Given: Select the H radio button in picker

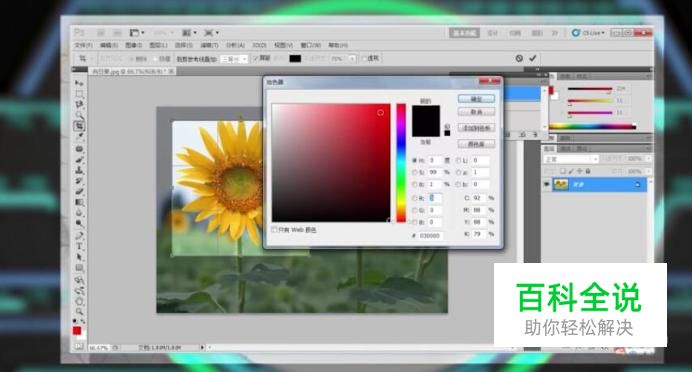Looking at the screenshot, I should [x=415, y=161].
